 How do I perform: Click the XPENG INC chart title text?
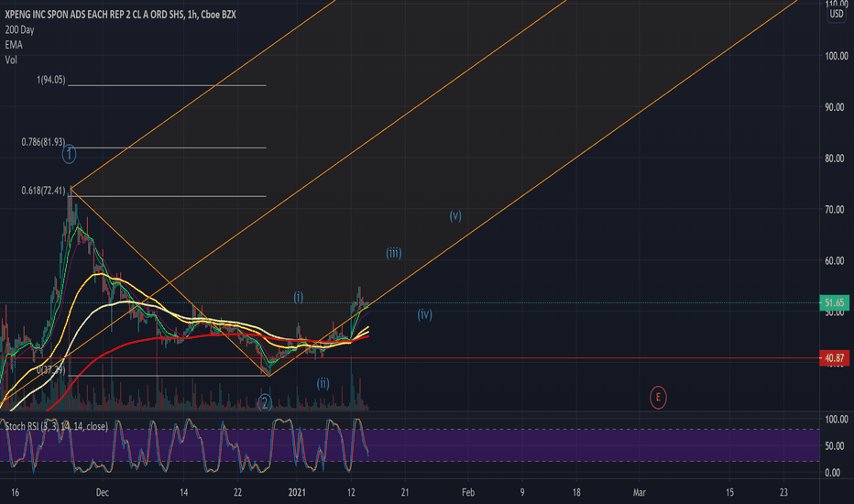(x=120, y=15)
